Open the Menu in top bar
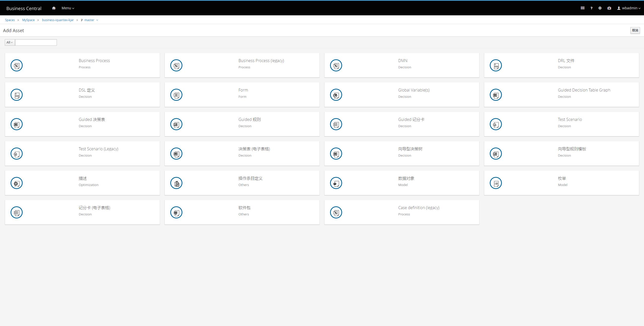The image size is (644, 326). (x=68, y=8)
